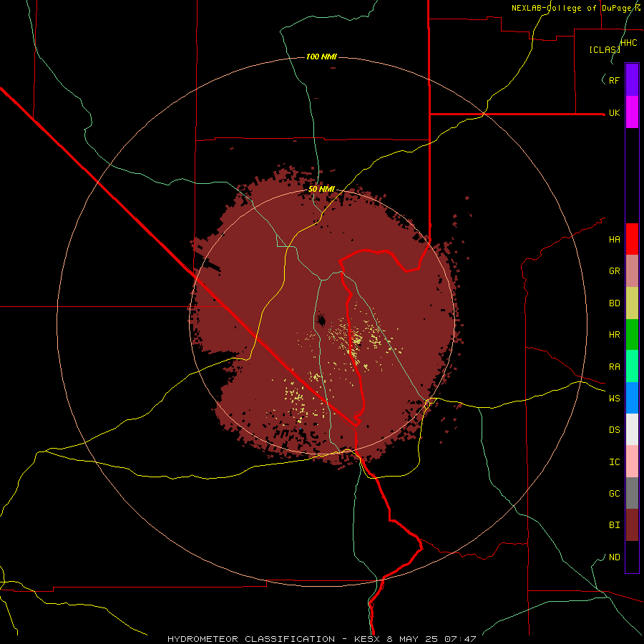This screenshot has width=644, height=644.
Task: Click the white DS legend swatch
Action: pyautogui.click(x=632, y=429)
